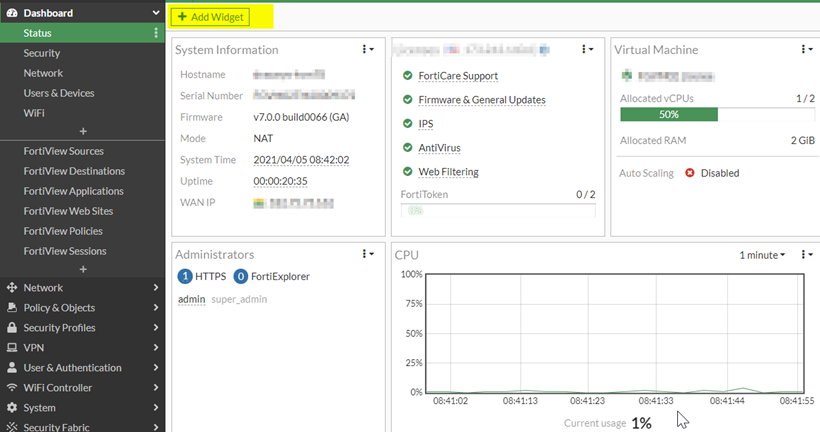Screen dimensions: 820x432
Task: Open Administrators widget options menu
Action: click(368, 254)
